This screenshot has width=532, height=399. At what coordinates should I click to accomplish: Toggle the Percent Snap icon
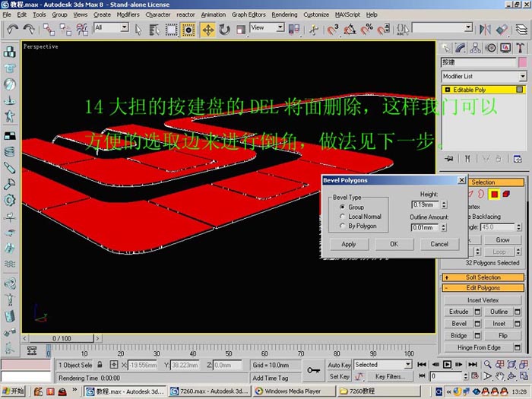coord(367,30)
